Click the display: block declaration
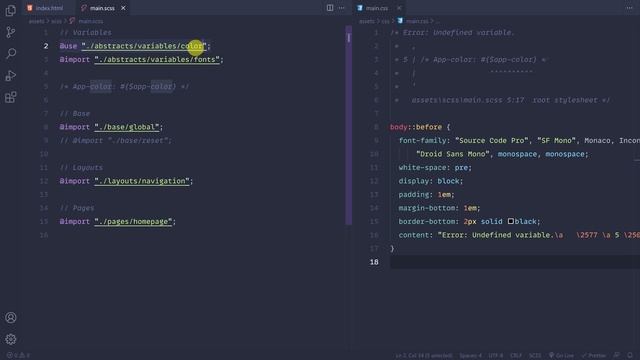 tap(431, 181)
